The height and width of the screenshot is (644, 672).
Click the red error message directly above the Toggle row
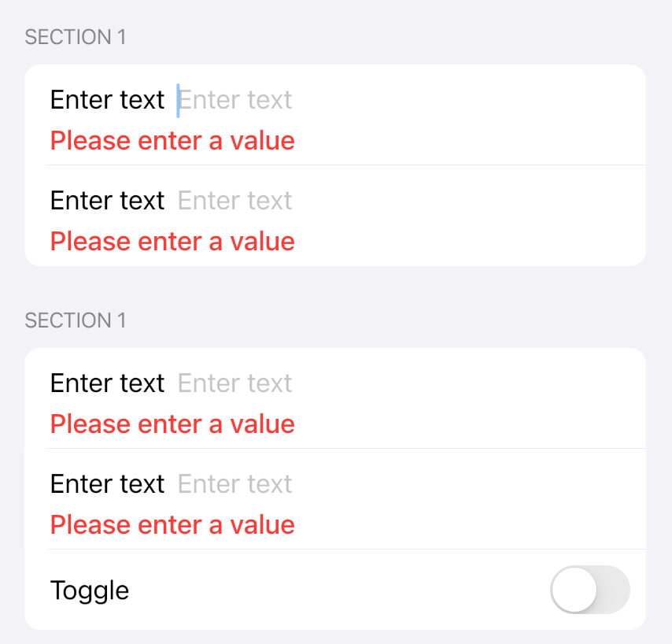point(172,525)
